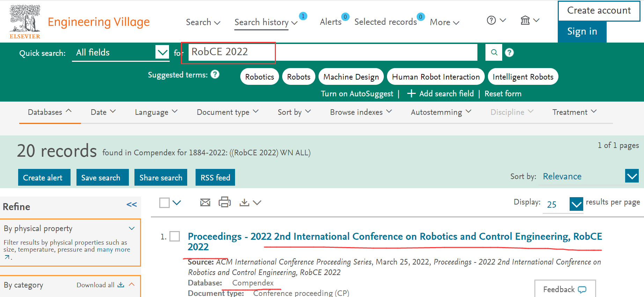Screen dimensions: 644x297
Task: Select Robots suggested term
Action: (299, 76)
